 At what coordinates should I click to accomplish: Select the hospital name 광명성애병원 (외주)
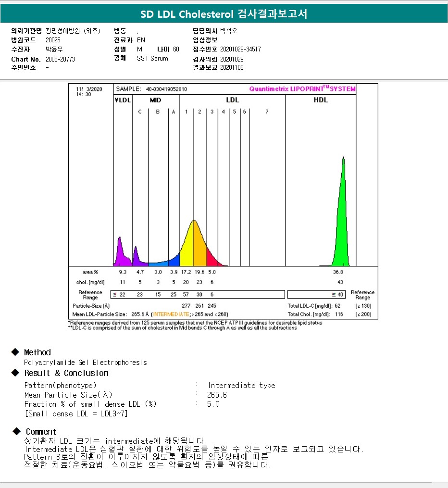[73, 31]
